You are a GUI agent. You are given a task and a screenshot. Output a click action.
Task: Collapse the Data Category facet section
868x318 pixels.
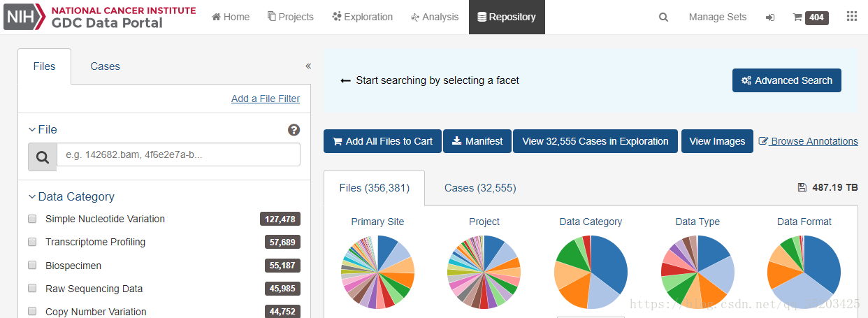point(71,196)
